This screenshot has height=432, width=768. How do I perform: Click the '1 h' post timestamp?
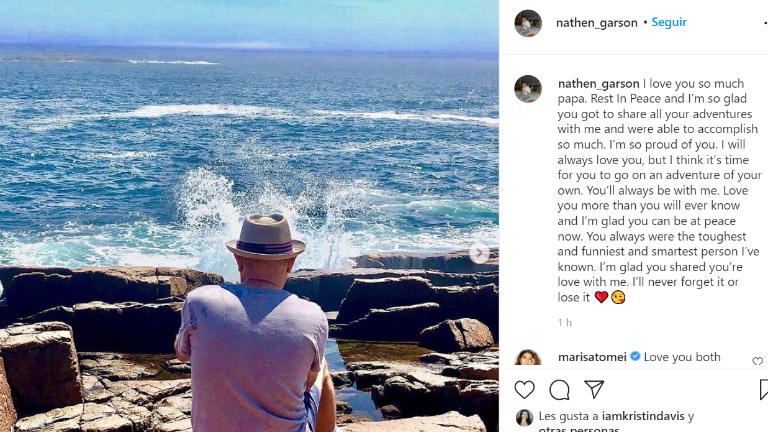[x=565, y=323]
